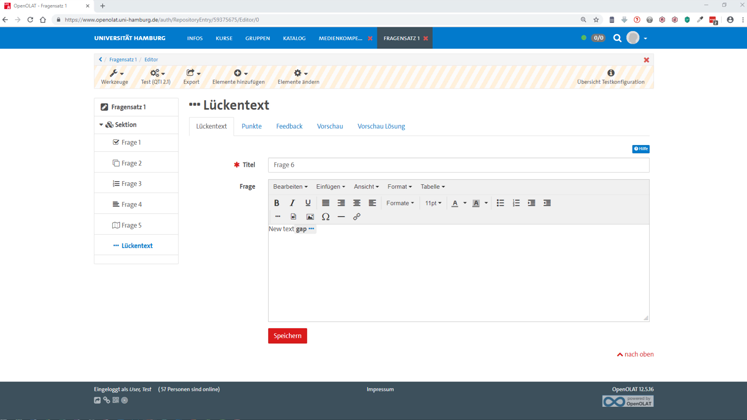
Task: Follow the nach oben link
Action: pyautogui.click(x=635, y=354)
